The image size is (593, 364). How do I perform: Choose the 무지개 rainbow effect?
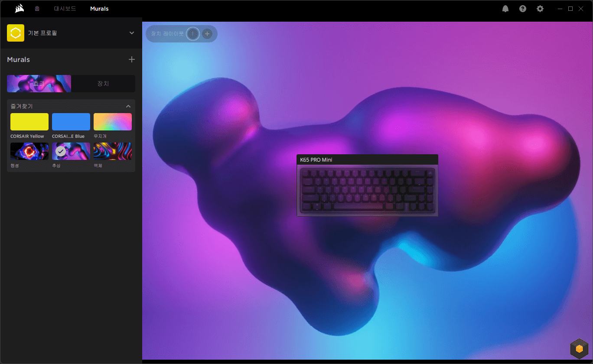coord(113,122)
